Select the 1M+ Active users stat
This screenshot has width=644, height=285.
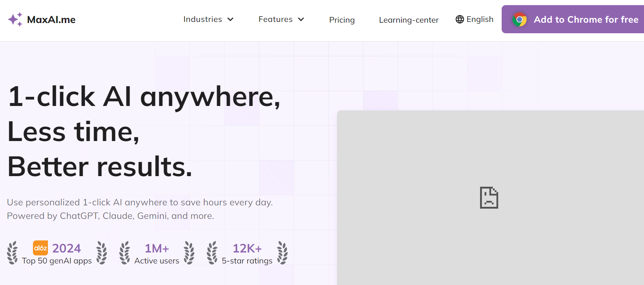[x=157, y=253]
